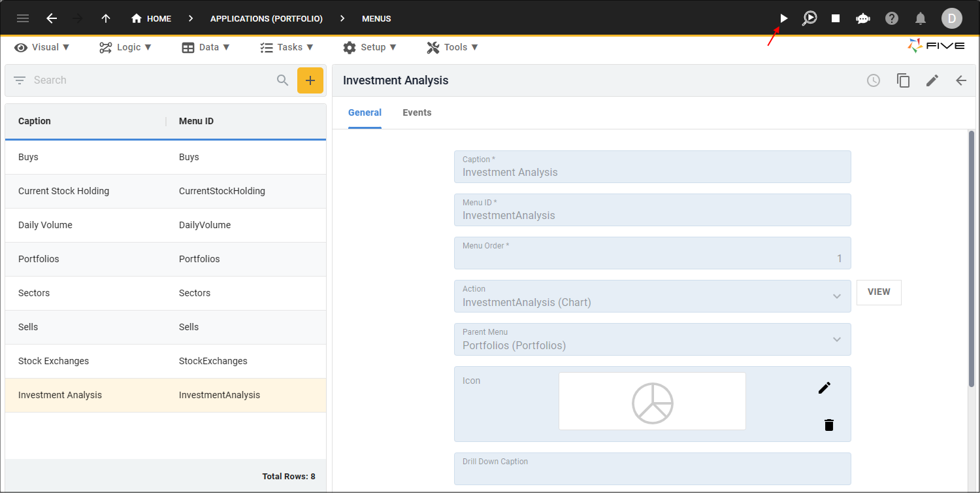Open the Logic menu
The height and width of the screenshot is (493, 980).
point(125,47)
